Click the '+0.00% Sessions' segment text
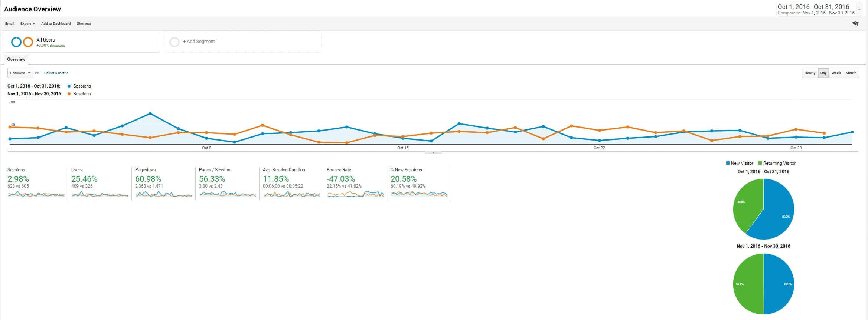868x320 pixels. pos(51,46)
